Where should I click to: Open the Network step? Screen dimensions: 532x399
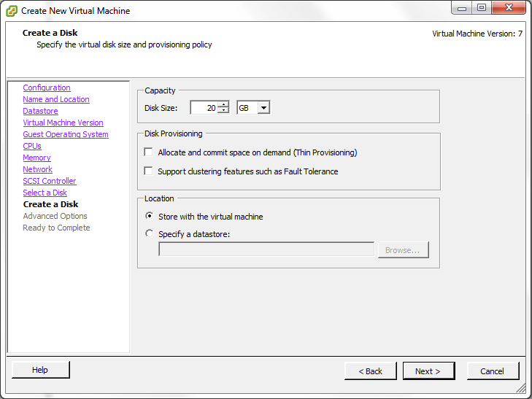tap(38, 169)
